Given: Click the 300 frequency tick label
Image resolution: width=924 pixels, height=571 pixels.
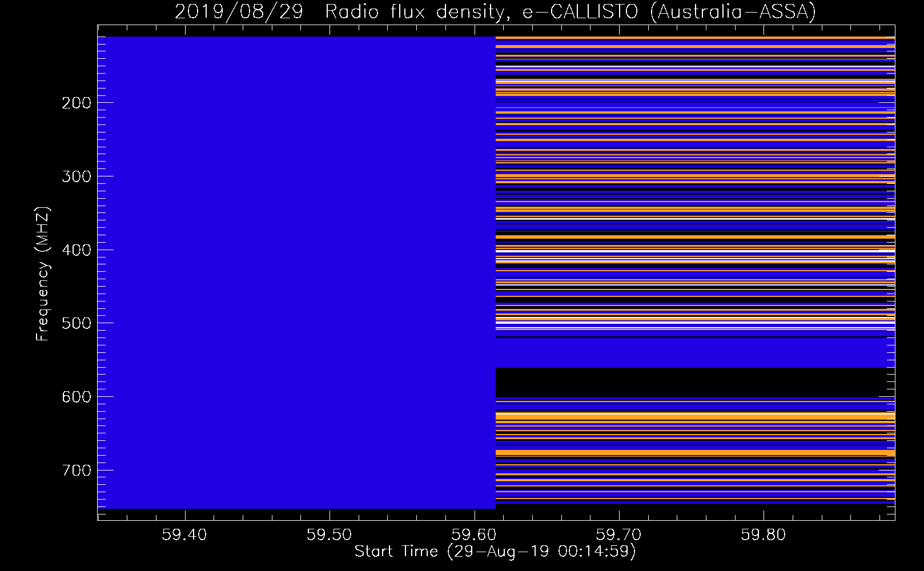Looking at the screenshot, I should (76, 176).
